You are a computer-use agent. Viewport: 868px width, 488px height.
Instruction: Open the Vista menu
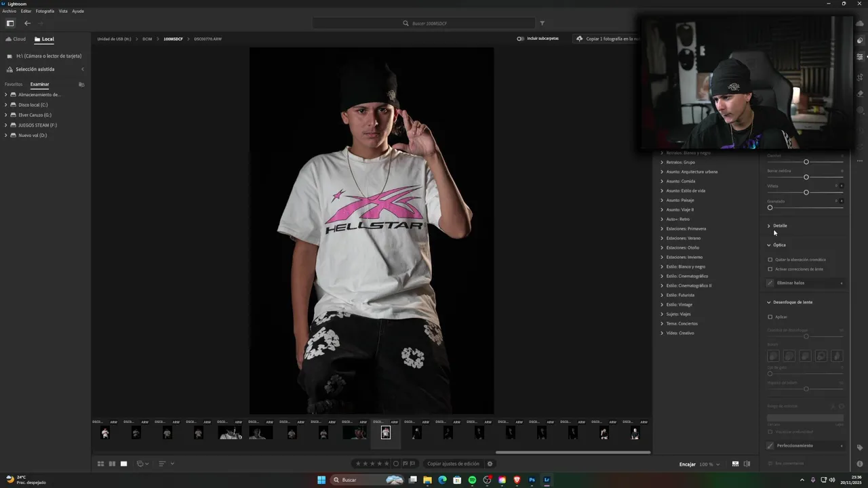click(63, 11)
